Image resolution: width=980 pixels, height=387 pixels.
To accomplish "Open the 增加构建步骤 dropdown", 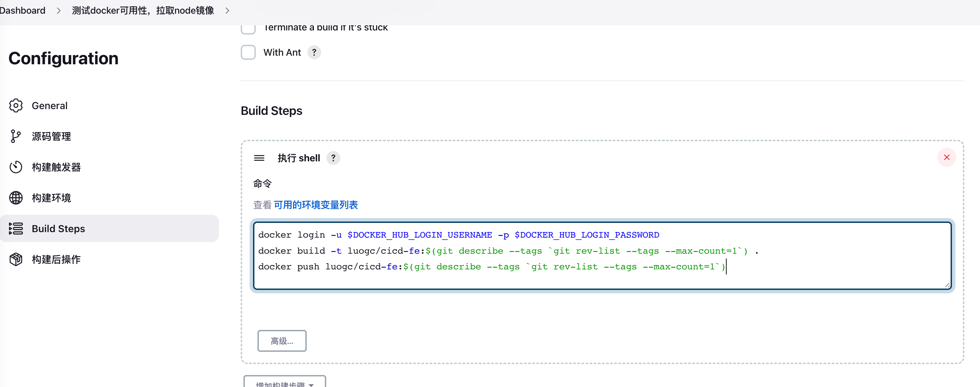I will click(284, 383).
